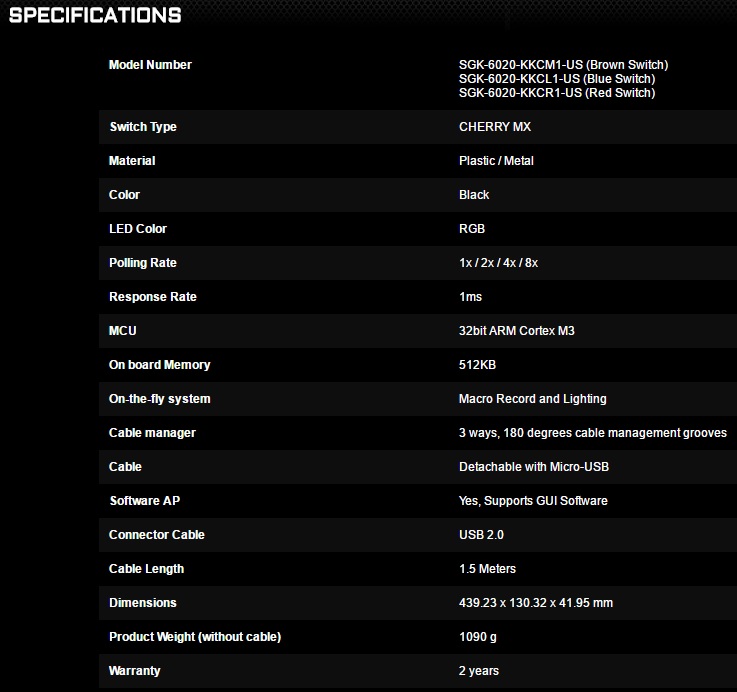Screen dimensions: 737x692
Task: Click the Warranty 2 years value
Action: pyautogui.click(x=479, y=671)
